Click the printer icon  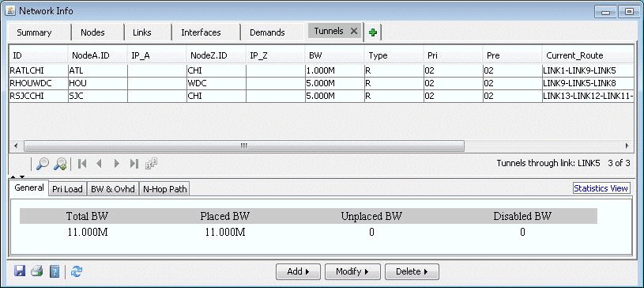point(37,271)
